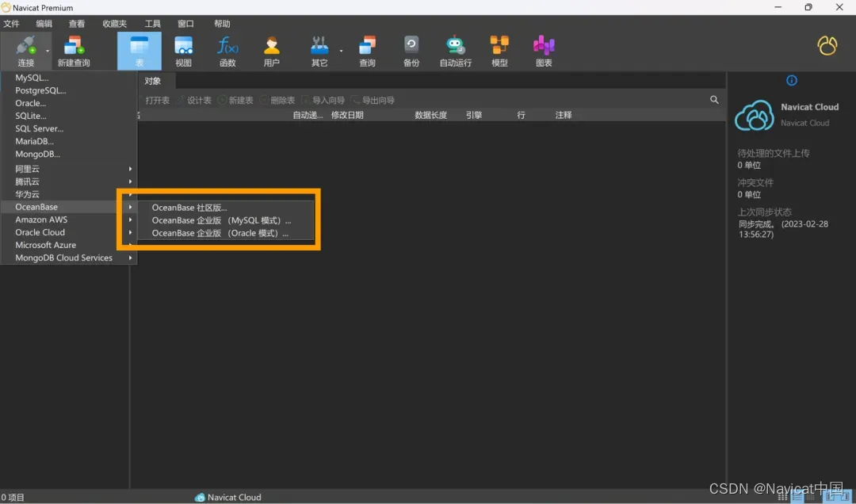
Task: Click the Navicat Cloud icon in status bar
Action: pyautogui.click(x=200, y=498)
